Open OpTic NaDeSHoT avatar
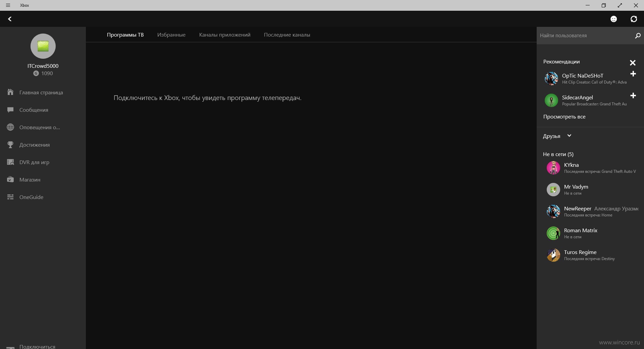 coord(551,79)
